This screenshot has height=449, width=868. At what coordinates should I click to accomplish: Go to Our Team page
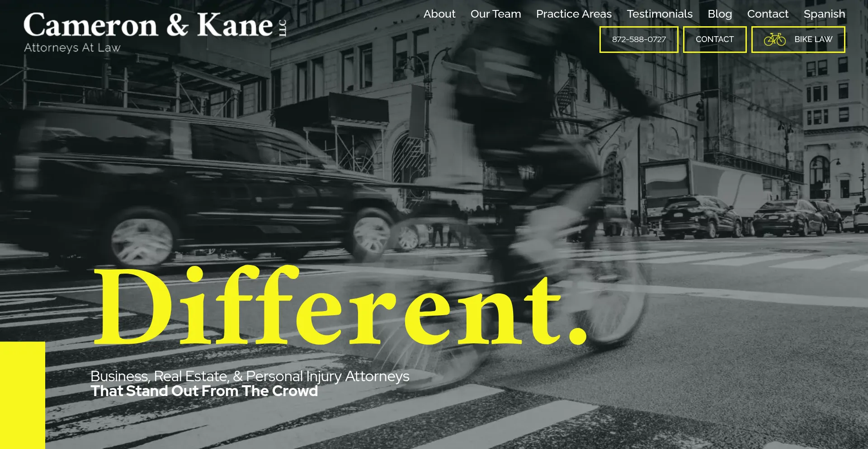495,14
